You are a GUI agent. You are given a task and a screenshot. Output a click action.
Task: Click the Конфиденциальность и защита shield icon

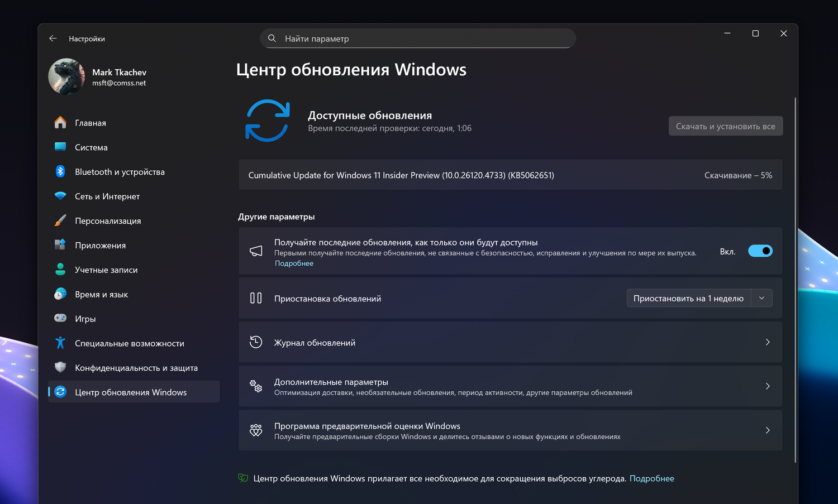tap(60, 367)
